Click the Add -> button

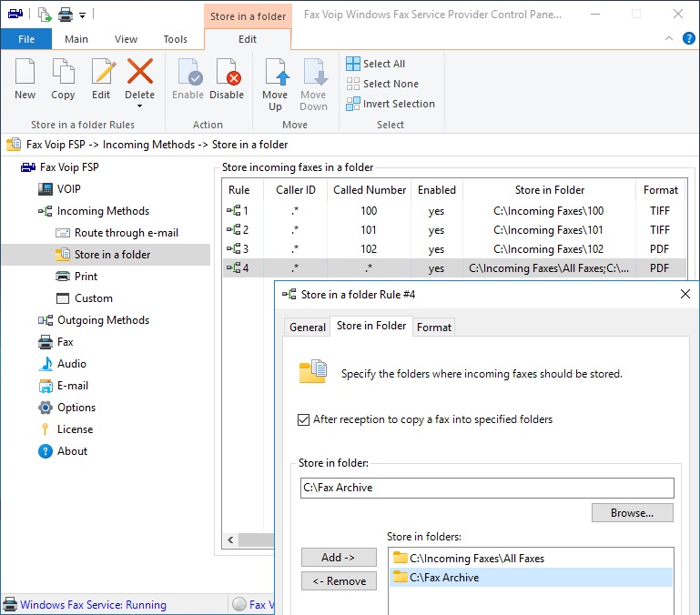[x=339, y=558]
